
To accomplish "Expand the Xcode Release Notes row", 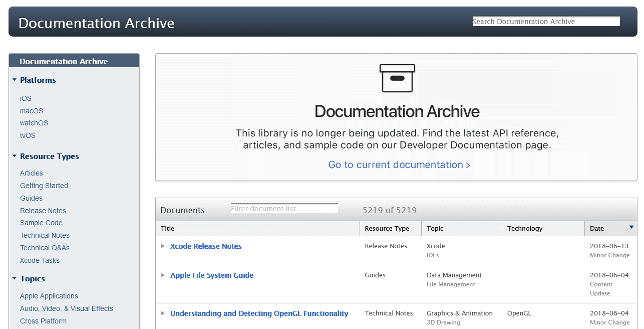I will (163, 246).
